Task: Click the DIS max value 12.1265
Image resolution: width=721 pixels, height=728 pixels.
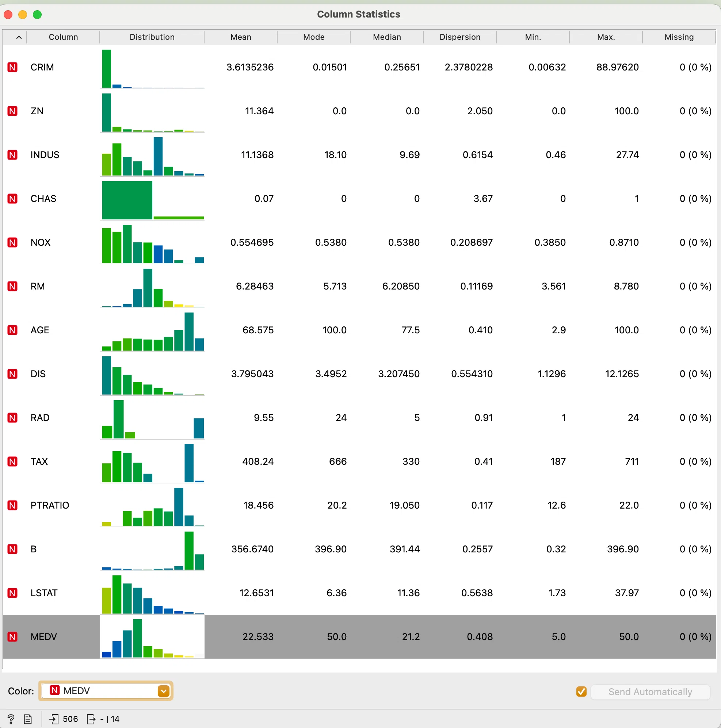Action: [x=622, y=374]
